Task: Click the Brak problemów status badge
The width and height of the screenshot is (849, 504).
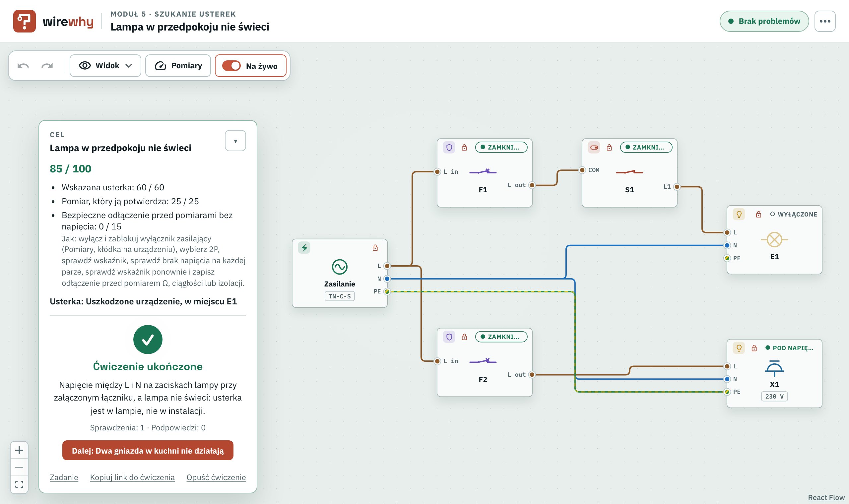Action: click(764, 21)
